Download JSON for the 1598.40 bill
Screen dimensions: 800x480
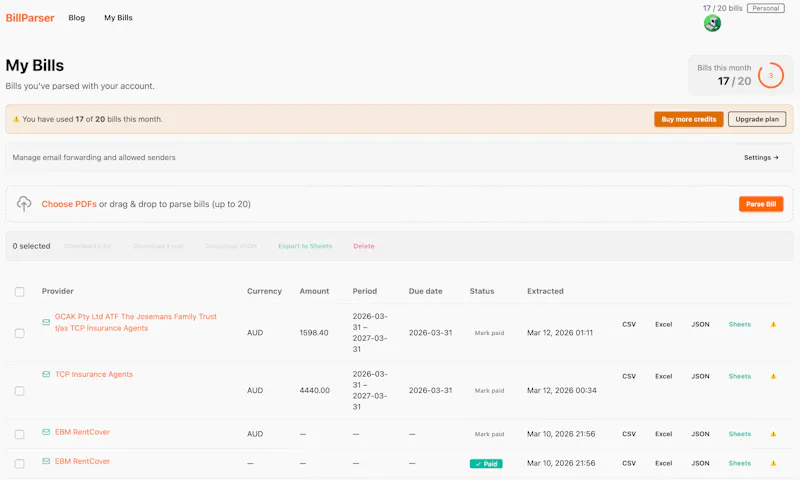click(700, 324)
